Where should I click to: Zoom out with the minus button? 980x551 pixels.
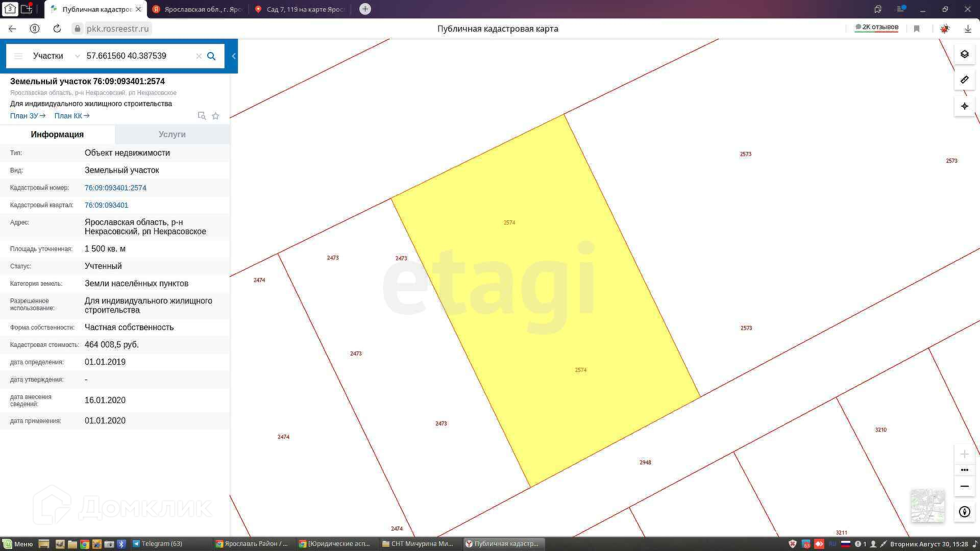(x=964, y=486)
